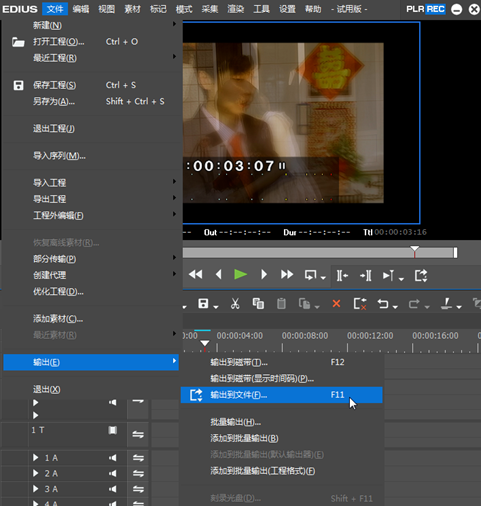Click the Set In point icon
Image resolution: width=481 pixels, height=506 pixels.
[342, 276]
